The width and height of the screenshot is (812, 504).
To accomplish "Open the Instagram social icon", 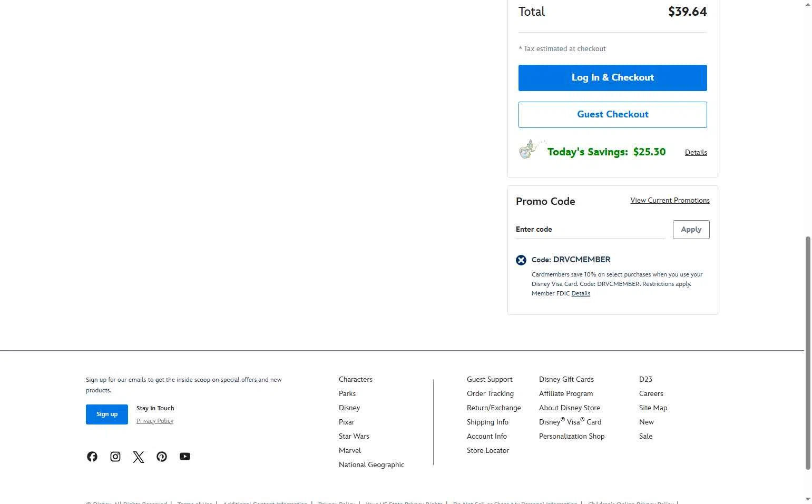I will click(115, 457).
